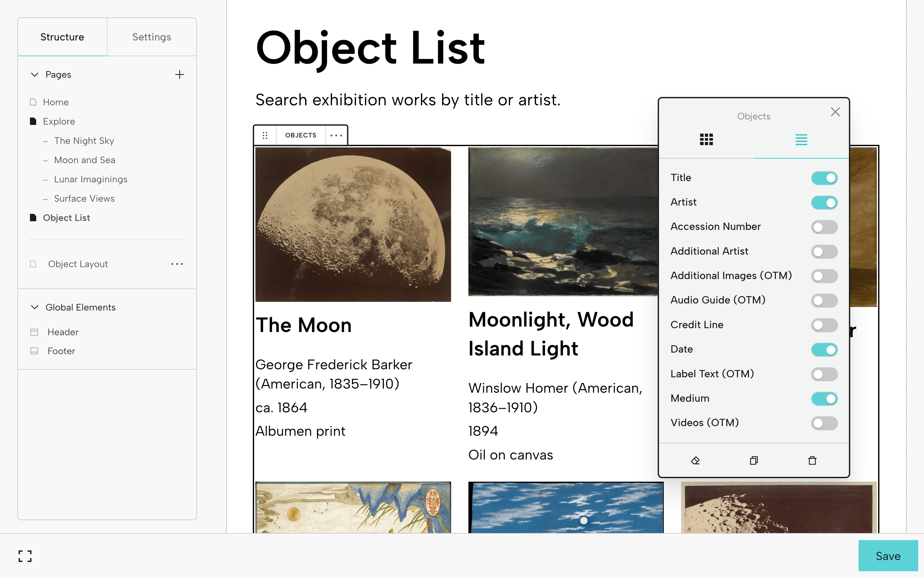This screenshot has width=924, height=578.
Task: Toggle the Artist field off
Action: [x=824, y=203]
